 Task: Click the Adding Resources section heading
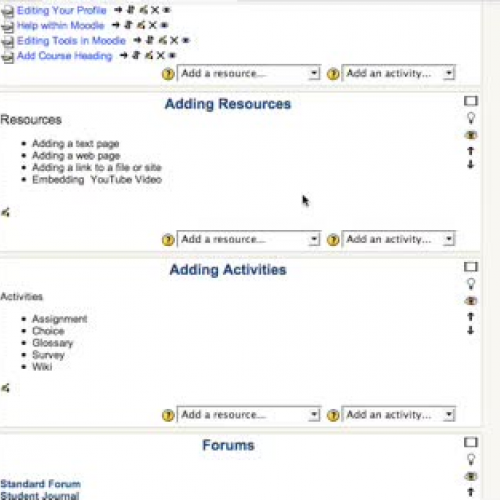[228, 104]
